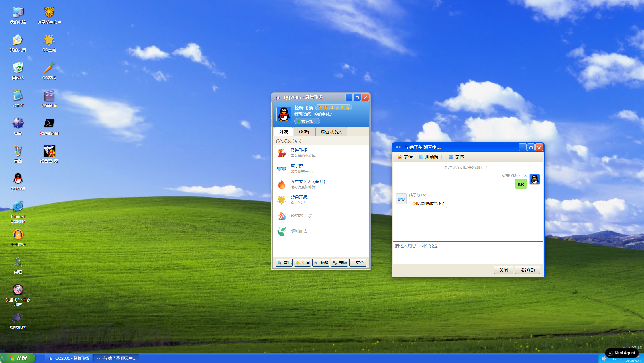Select the 迅雷影音 desktop icon
Viewport: 644px width, 363px height.
click(49, 99)
